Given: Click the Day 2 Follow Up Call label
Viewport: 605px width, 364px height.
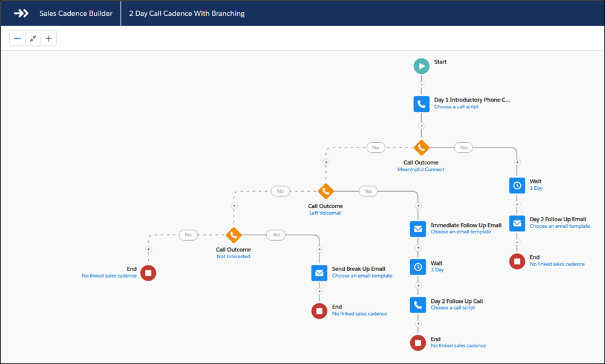Looking at the screenshot, I should (456, 301).
